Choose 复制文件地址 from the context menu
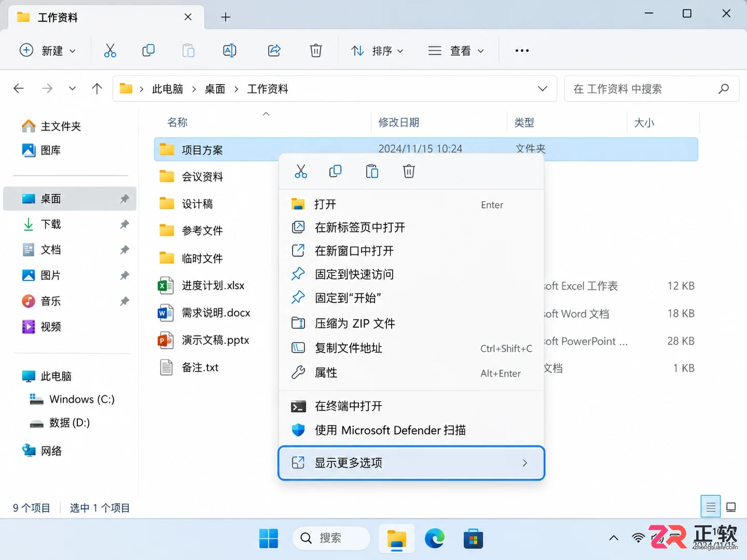The width and height of the screenshot is (747, 560). [x=411, y=348]
